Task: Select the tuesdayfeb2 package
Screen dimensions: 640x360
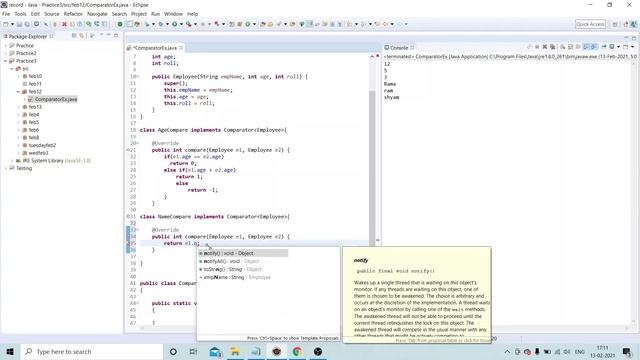Action: 42,145
